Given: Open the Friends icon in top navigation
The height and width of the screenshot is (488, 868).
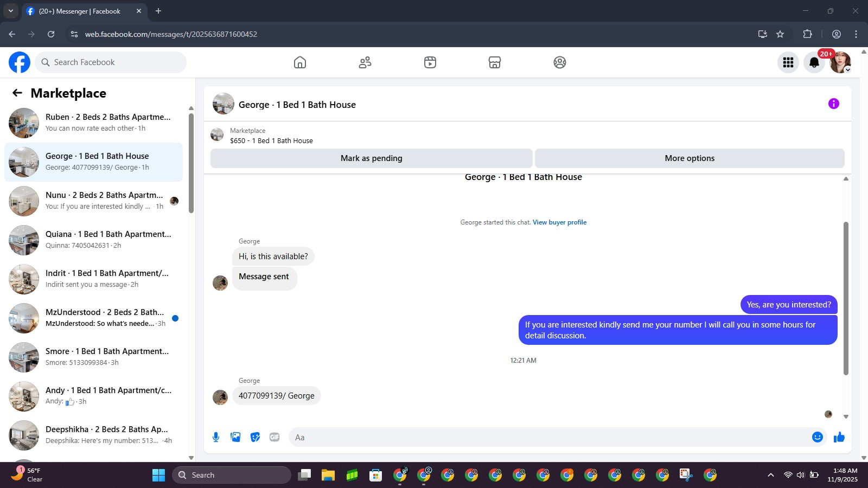Looking at the screenshot, I should (x=365, y=62).
